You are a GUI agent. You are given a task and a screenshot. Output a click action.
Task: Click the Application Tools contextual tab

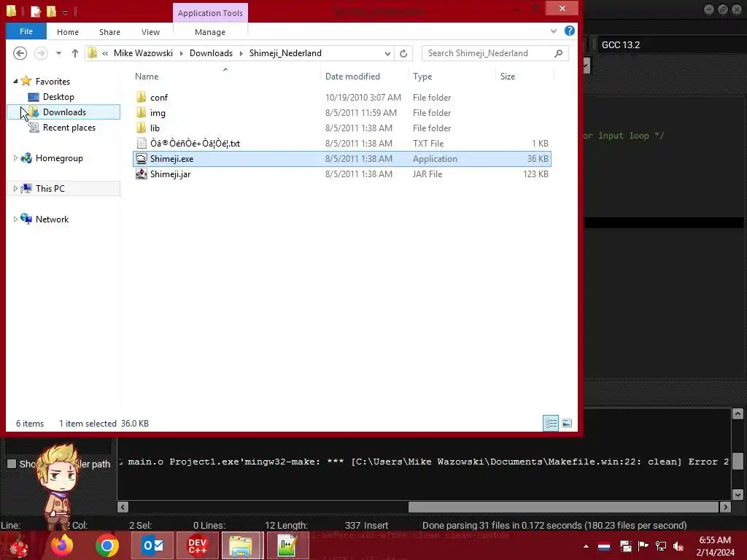click(x=210, y=13)
